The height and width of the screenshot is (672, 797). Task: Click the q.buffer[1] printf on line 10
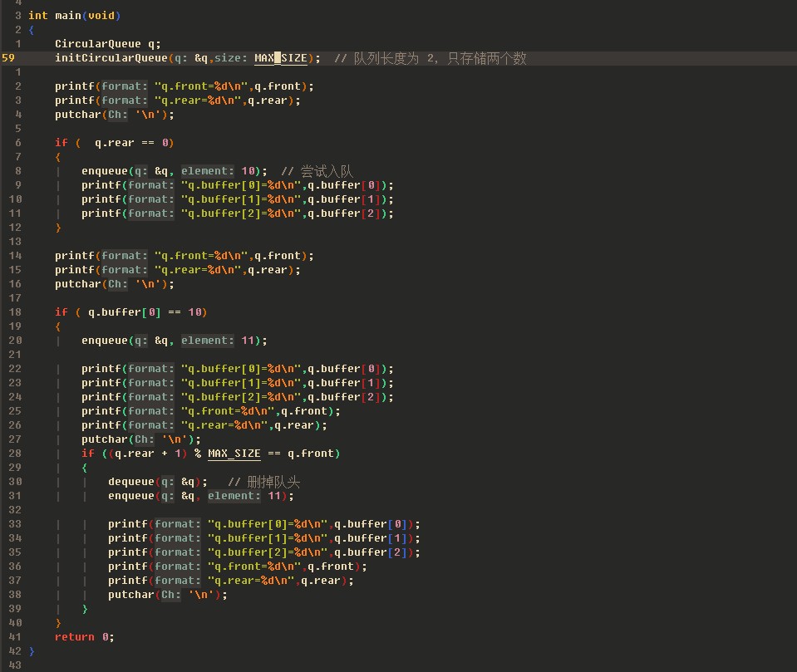click(x=238, y=199)
